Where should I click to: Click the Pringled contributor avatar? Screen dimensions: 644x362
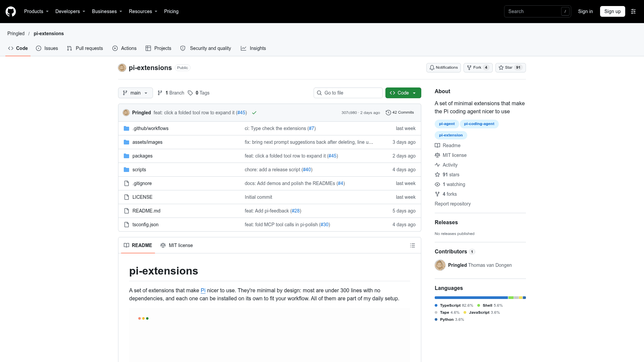point(440,265)
